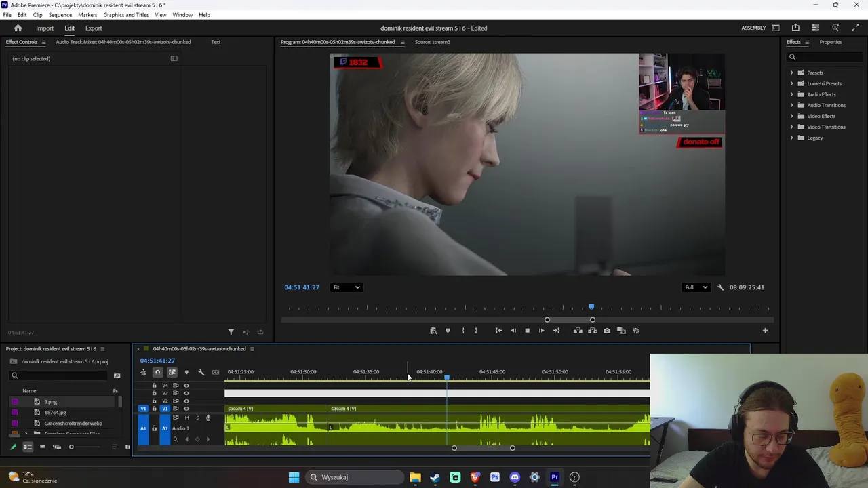Screen dimensions: 868x488
Task: Expand Audio Transitions folder
Action: click(791, 105)
